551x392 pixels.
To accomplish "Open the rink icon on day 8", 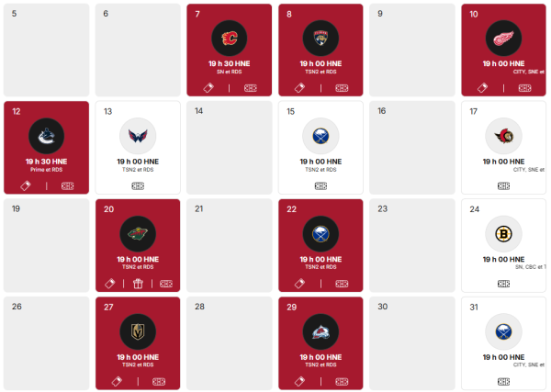I will [343, 88].
